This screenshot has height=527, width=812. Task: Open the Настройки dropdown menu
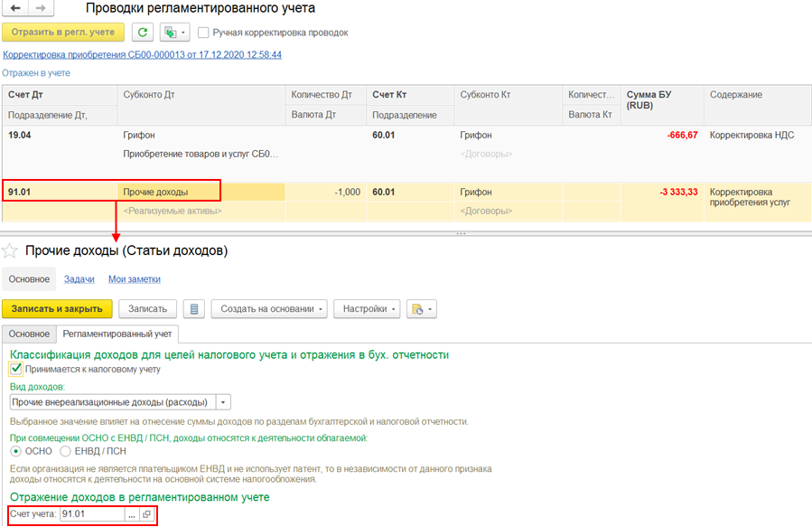(x=367, y=309)
